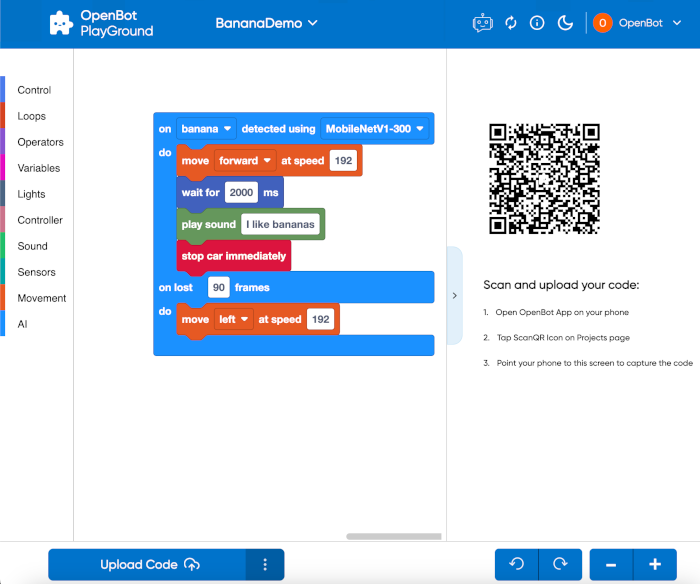Select the wait for block label
Viewport: 700px width, 584px height.
tap(200, 192)
